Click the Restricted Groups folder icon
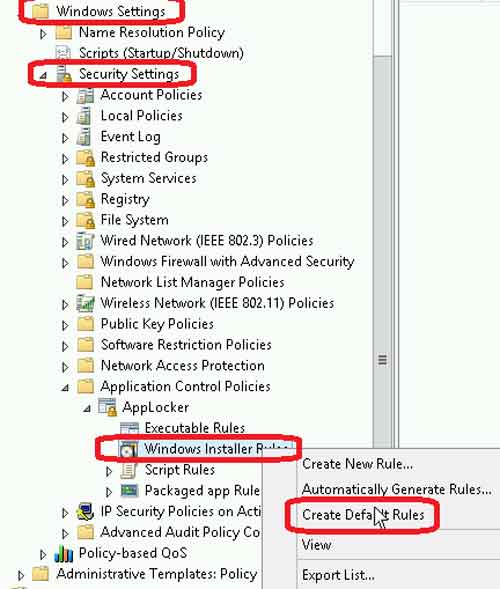 pyautogui.click(x=85, y=158)
